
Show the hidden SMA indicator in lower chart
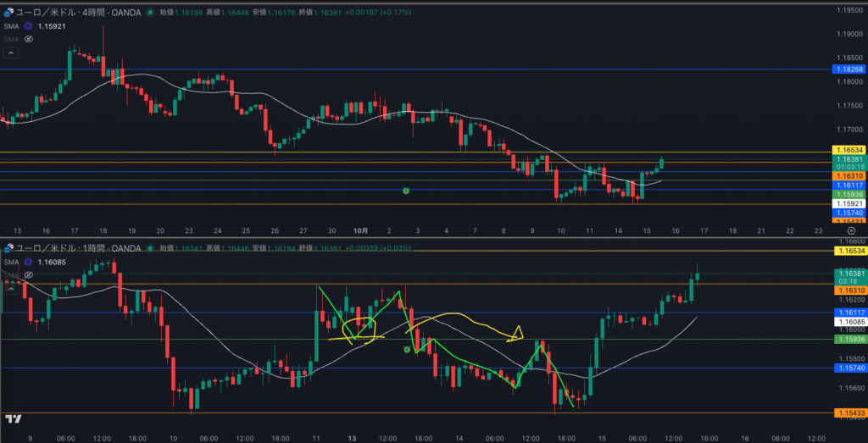tap(28, 274)
